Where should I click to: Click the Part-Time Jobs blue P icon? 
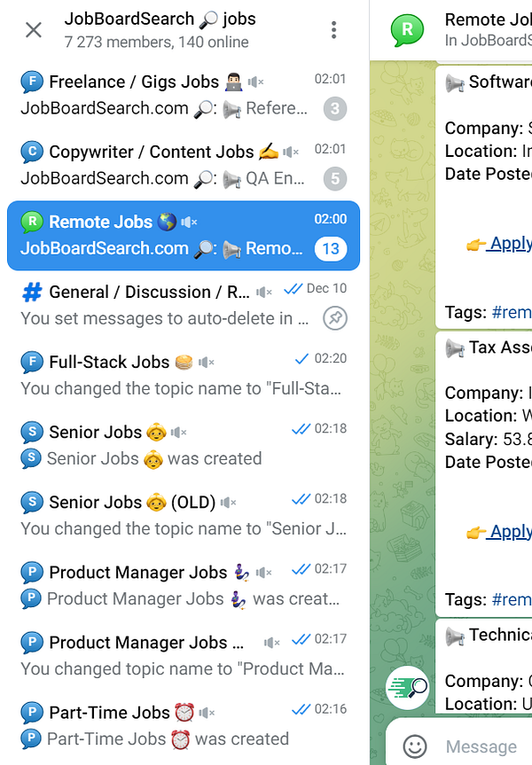(32, 713)
